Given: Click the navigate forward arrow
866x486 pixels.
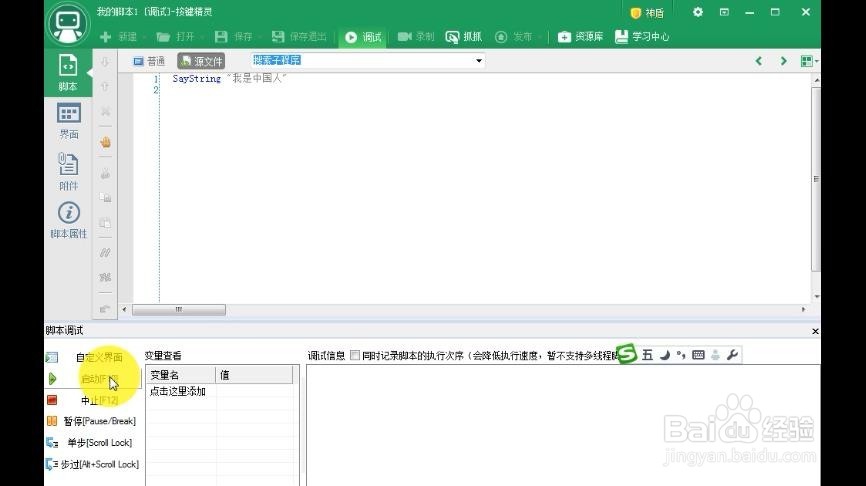Looking at the screenshot, I should tap(784, 61).
